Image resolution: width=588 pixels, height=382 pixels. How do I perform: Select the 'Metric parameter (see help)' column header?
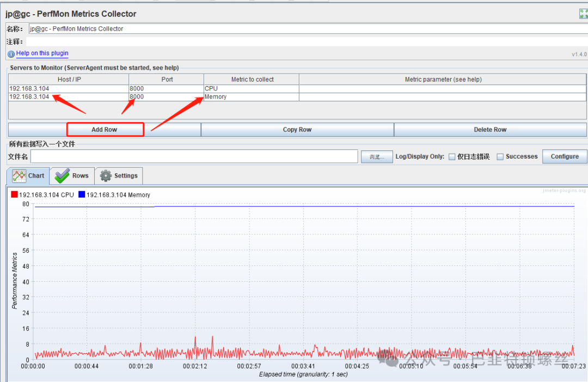[443, 79]
